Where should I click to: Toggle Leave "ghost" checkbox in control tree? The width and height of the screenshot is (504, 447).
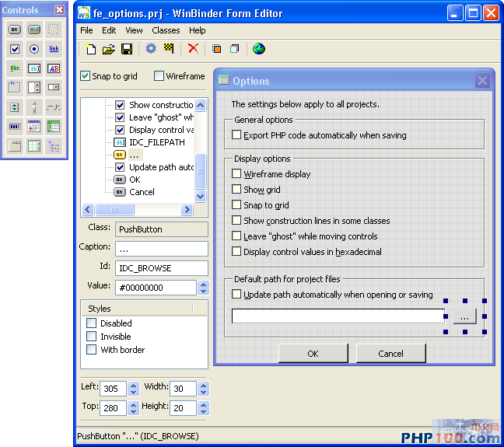coord(120,117)
